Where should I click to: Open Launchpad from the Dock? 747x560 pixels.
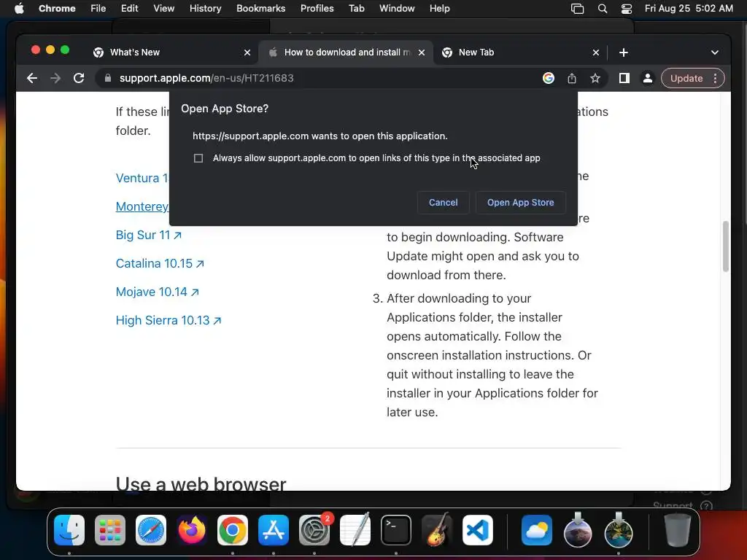[110, 530]
